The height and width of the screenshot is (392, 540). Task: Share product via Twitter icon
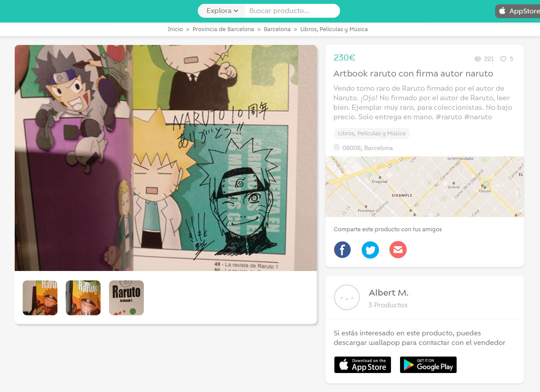370,250
